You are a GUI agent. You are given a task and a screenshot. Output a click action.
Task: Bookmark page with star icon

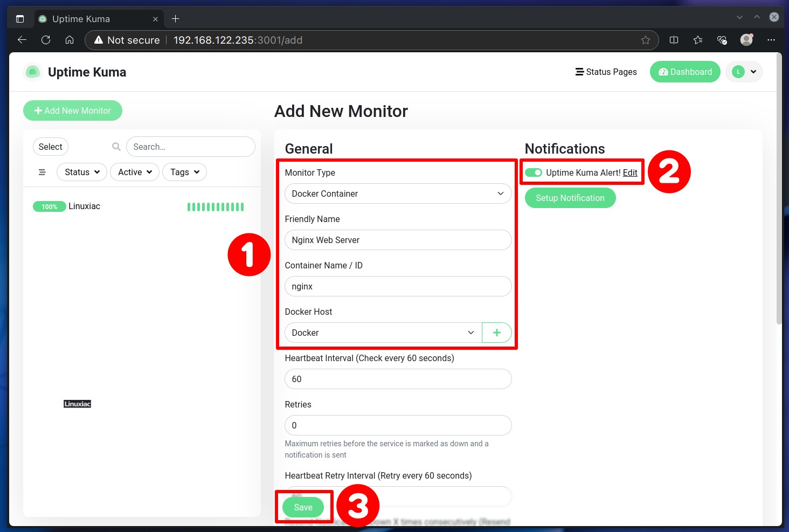[646, 40]
